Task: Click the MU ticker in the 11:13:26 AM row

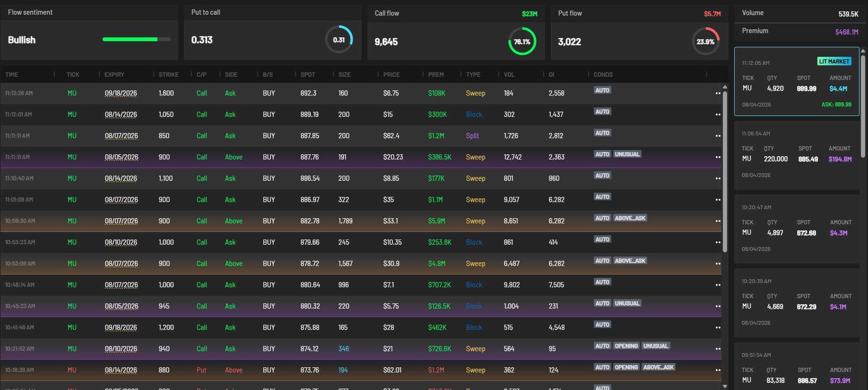Action: pos(72,93)
